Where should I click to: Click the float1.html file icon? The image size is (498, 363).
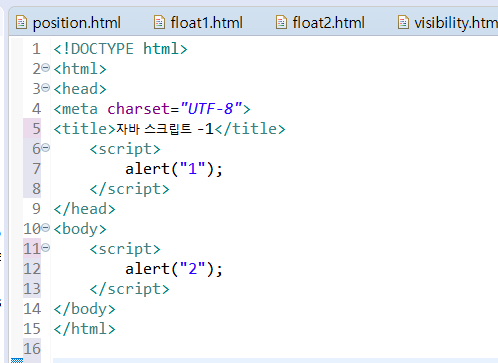pos(159,23)
